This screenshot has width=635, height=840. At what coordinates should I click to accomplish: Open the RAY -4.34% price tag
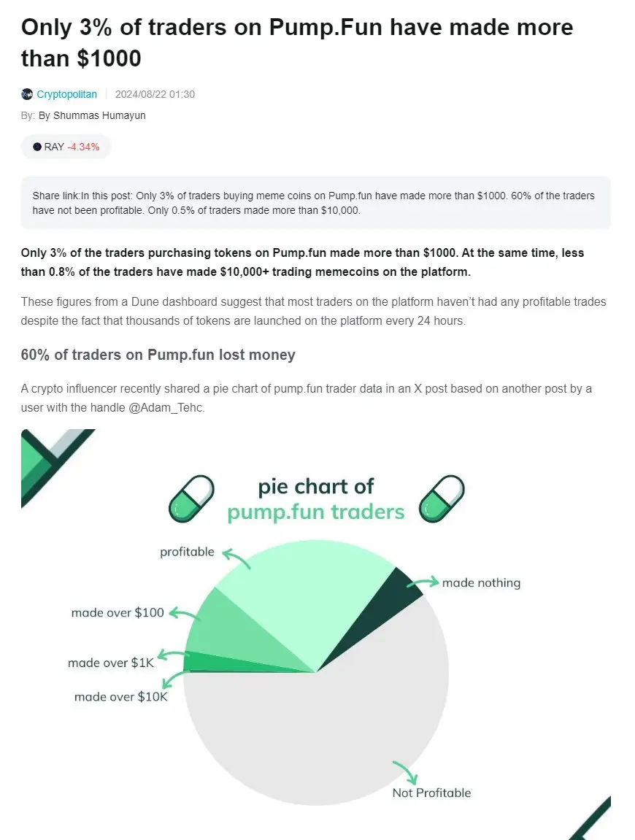tap(66, 147)
